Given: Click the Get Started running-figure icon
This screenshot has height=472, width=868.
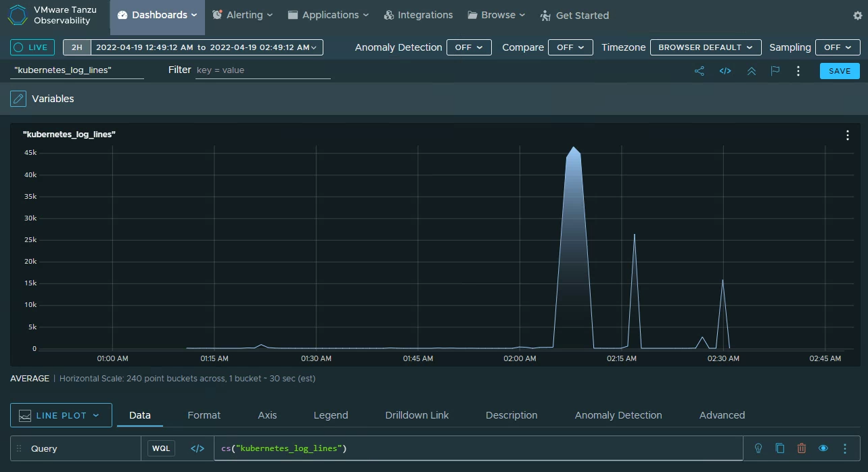Looking at the screenshot, I should (x=546, y=16).
